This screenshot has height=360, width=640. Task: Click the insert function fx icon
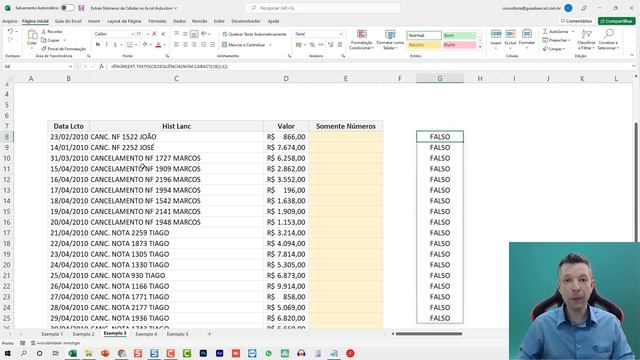tap(101, 66)
